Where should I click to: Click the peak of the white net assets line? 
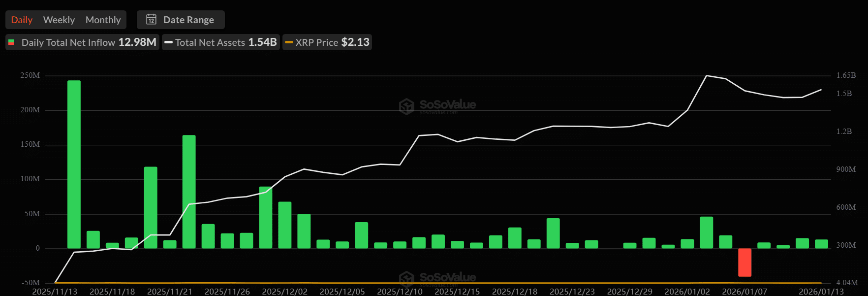tap(707, 76)
